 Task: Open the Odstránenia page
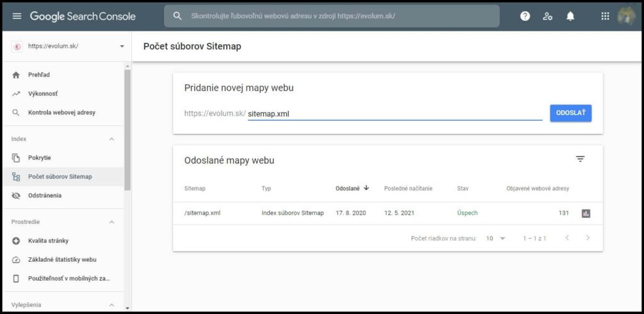[64, 196]
